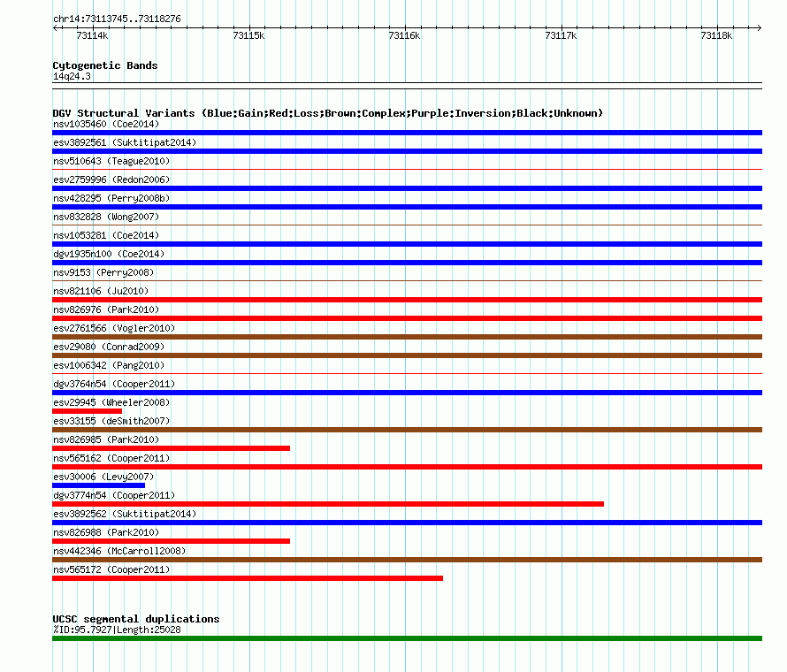This screenshot has height=672, width=787.
Task: Click the chr14:73113745..73118276 region label
Action: 117,19
